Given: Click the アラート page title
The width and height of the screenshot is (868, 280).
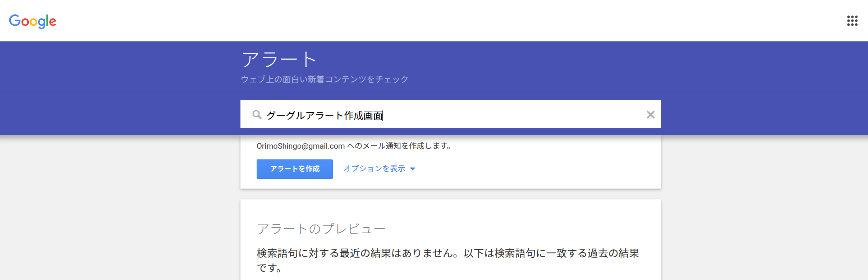Looking at the screenshot, I should [x=279, y=59].
